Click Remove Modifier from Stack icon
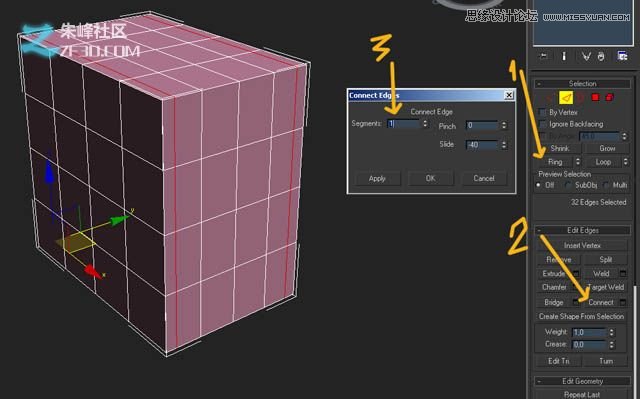640x399 pixels. pos(601,56)
